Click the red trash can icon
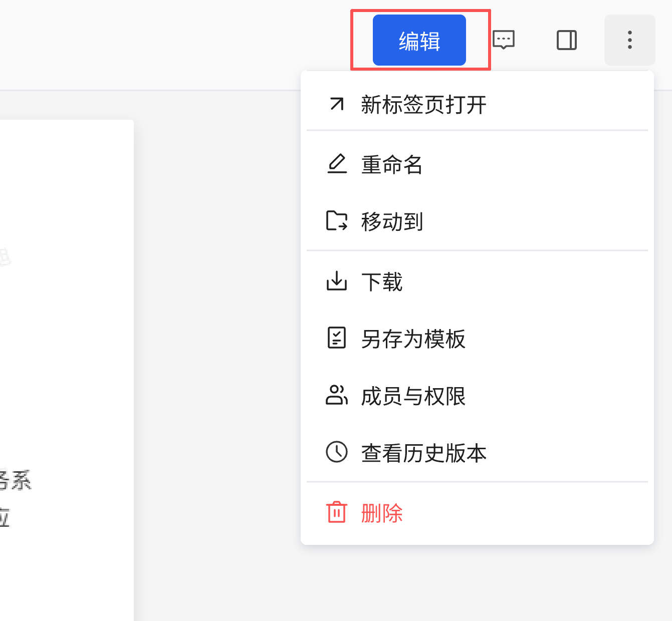The image size is (672, 621). (x=337, y=512)
